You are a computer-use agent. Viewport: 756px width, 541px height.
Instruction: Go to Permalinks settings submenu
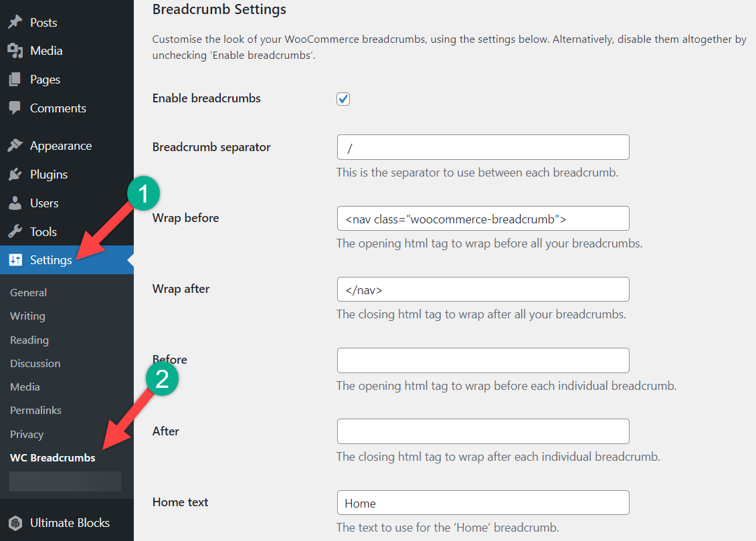[35, 411]
